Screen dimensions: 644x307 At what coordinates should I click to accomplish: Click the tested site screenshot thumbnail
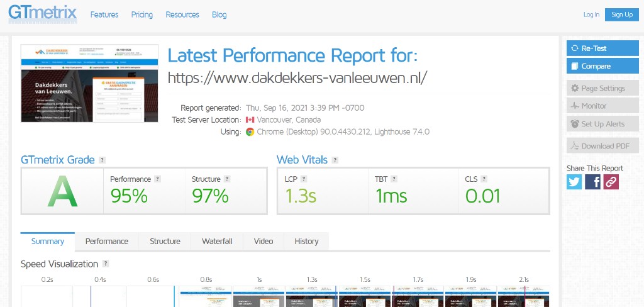(x=89, y=84)
